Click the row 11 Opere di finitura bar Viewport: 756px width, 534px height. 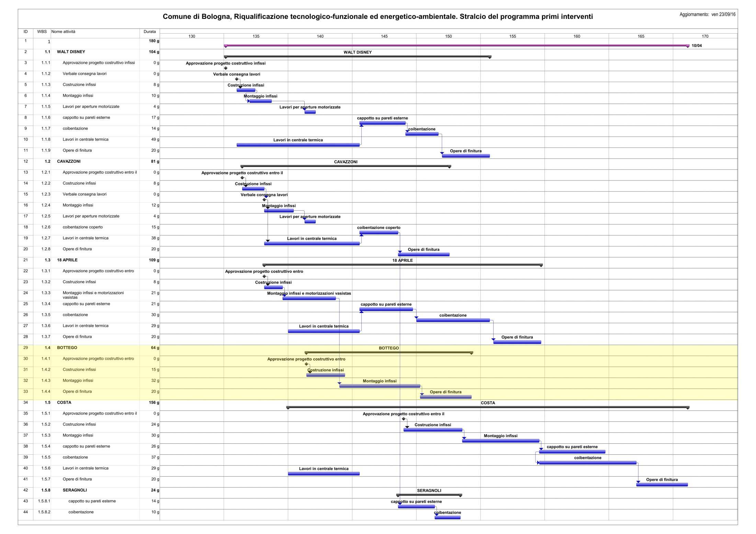point(466,156)
